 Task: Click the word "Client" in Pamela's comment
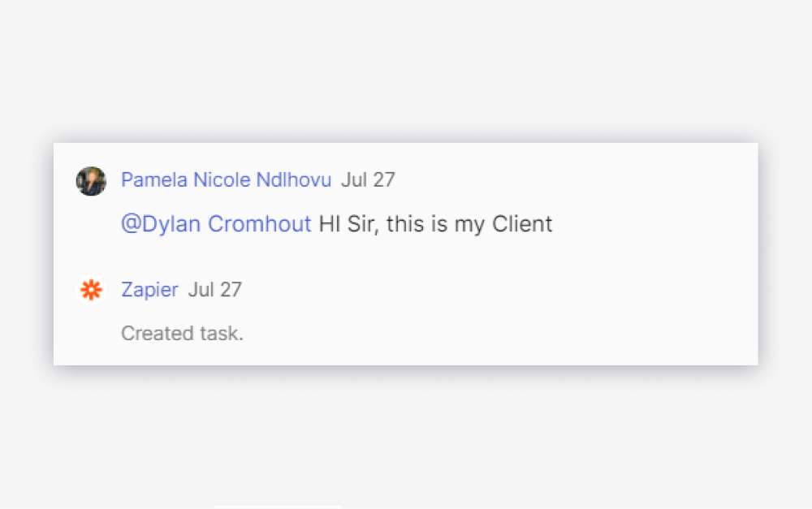click(522, 224)
